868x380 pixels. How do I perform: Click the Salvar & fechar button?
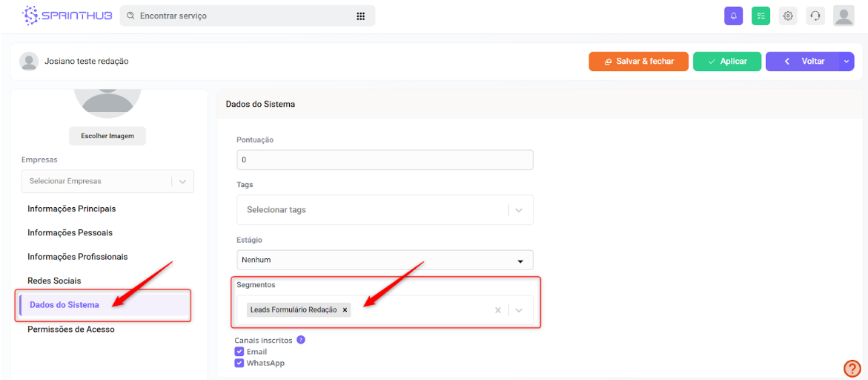(x=638, y=62)
